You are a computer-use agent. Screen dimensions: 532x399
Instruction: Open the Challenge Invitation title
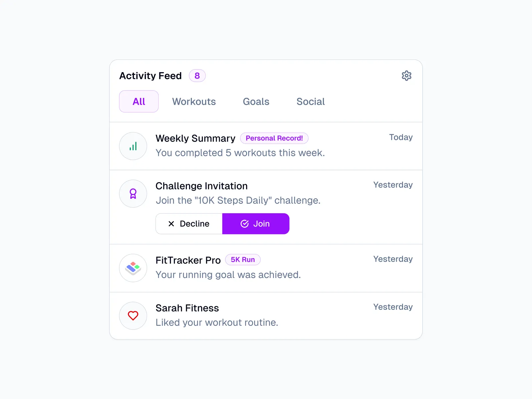tap(201, 186)
